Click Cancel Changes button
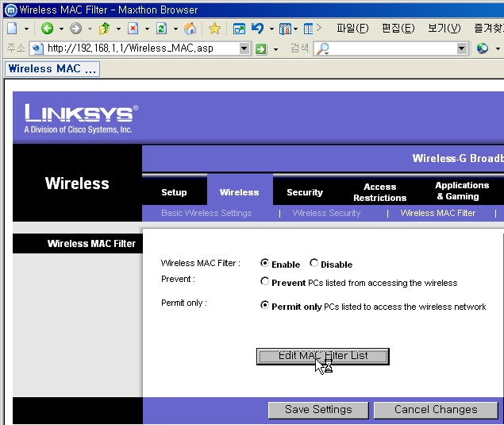This screenshot has width=504, height=425. [436, 410]
